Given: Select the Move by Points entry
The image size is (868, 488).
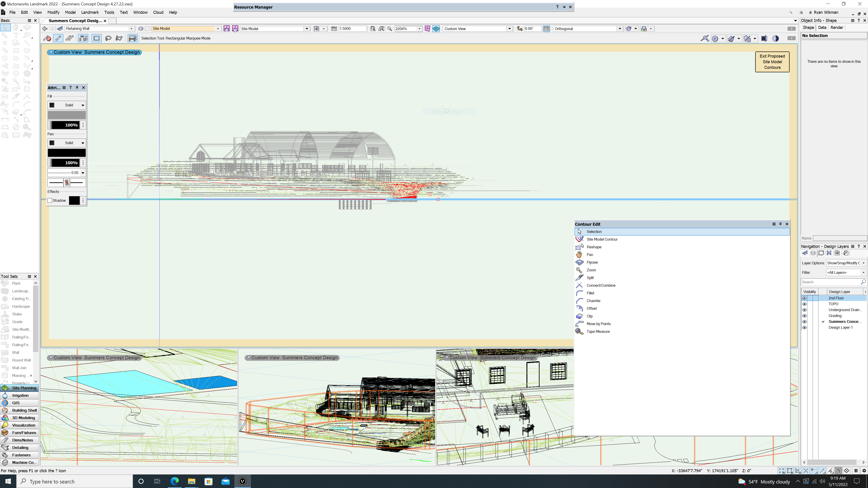Looking at the screenshot, I should point(598,324).
